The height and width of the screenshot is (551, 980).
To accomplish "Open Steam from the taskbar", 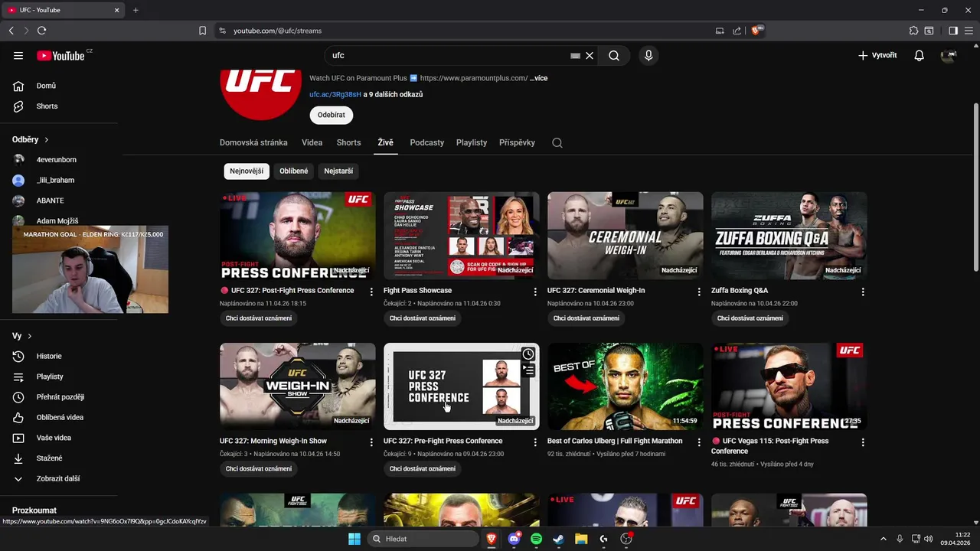I will coord(559,539).
